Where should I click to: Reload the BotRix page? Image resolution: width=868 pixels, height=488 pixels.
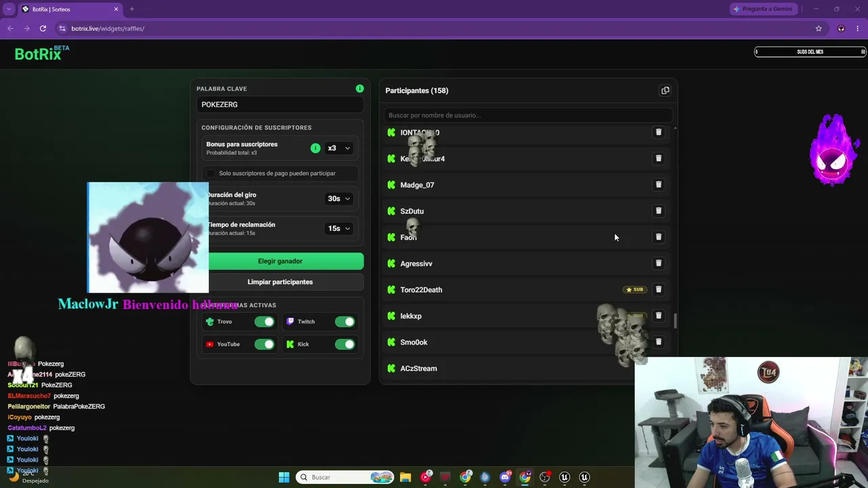43,28
